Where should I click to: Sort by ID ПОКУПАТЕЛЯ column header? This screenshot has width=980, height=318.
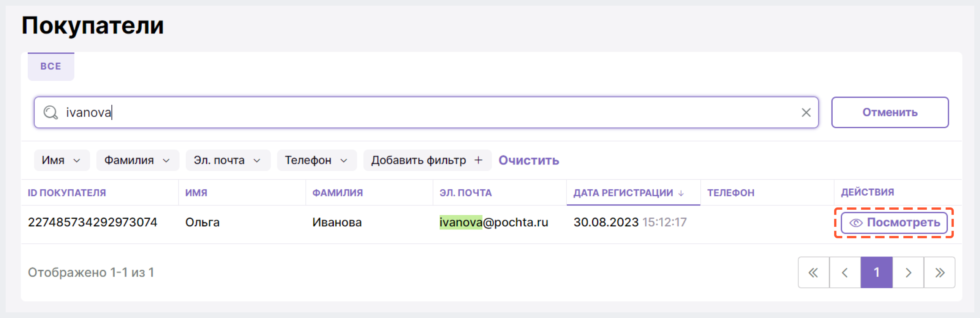(67, 193)
